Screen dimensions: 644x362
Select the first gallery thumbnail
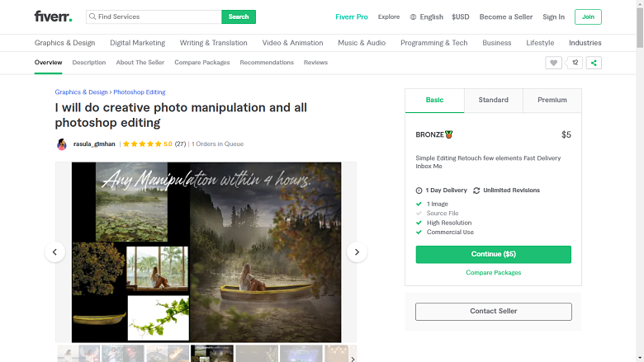tap(78, 354)
